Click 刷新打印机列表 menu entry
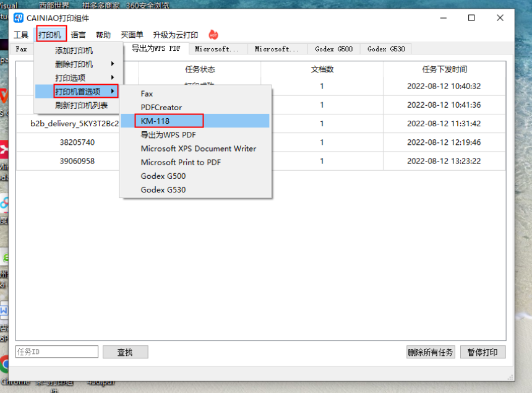Screen dimensions: 532x393 [x=81, y=105]
